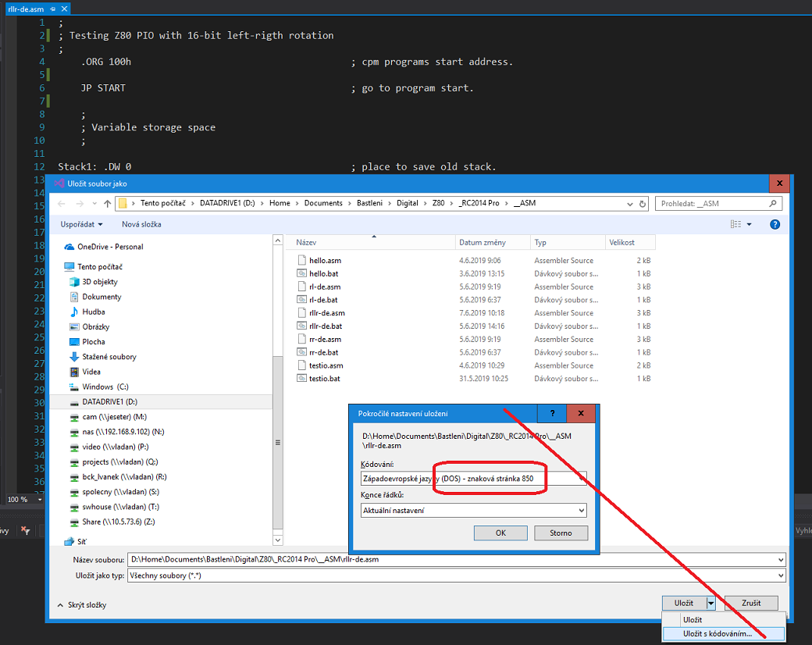Viewport: 812px width, 645px height.
Task: Click the Uložit save button
Action: tap(684, 603)
